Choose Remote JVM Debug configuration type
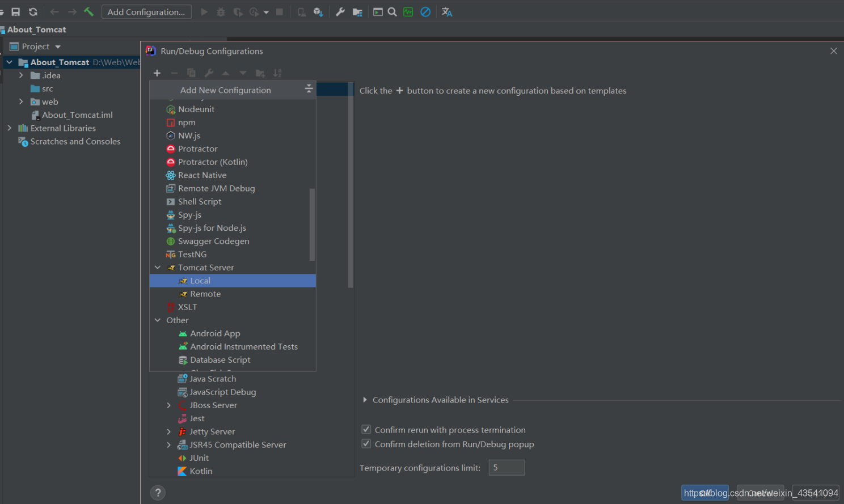 click(233, 188)
